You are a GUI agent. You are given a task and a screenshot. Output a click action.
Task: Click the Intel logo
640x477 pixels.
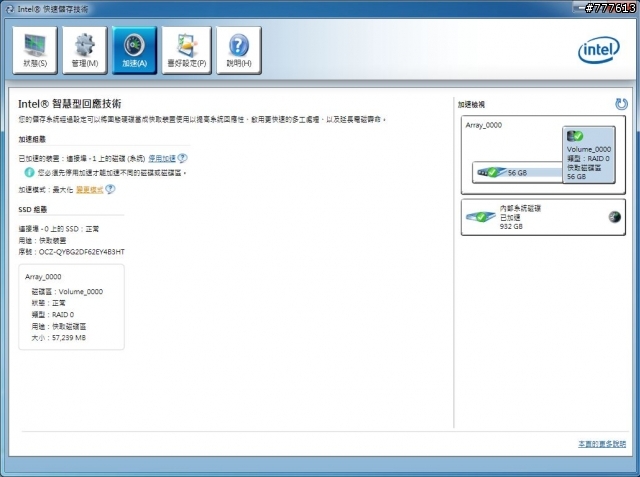[x=599, y=50]
